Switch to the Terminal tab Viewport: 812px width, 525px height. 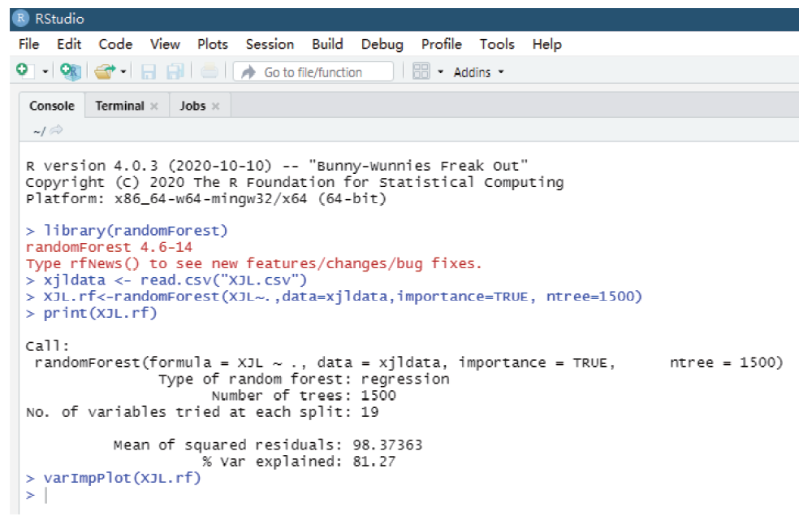[119, 106]
